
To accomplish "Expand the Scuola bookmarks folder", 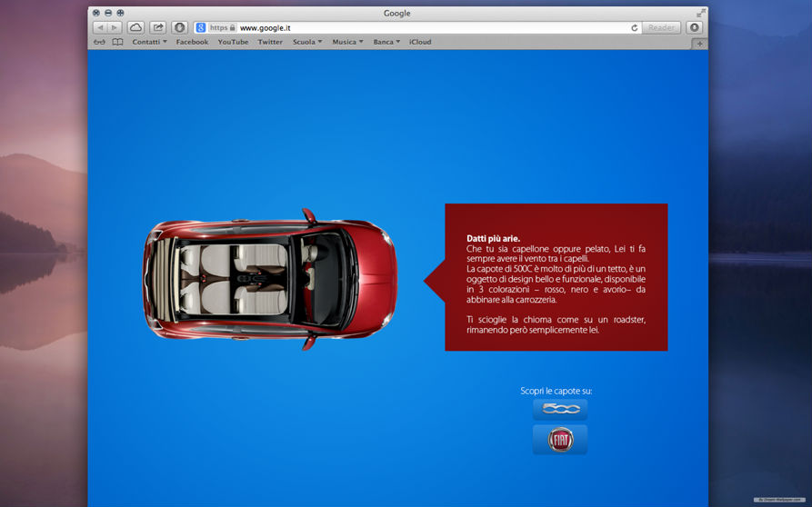I will 306,43.
